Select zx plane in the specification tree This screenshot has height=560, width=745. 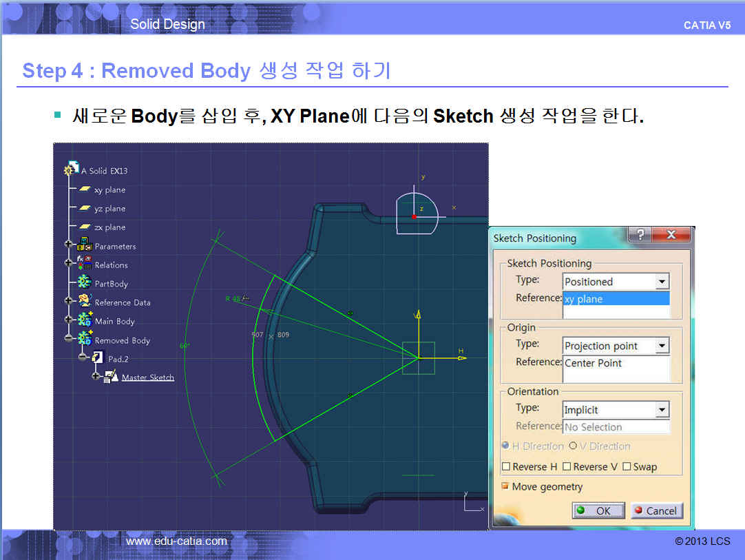109,227
